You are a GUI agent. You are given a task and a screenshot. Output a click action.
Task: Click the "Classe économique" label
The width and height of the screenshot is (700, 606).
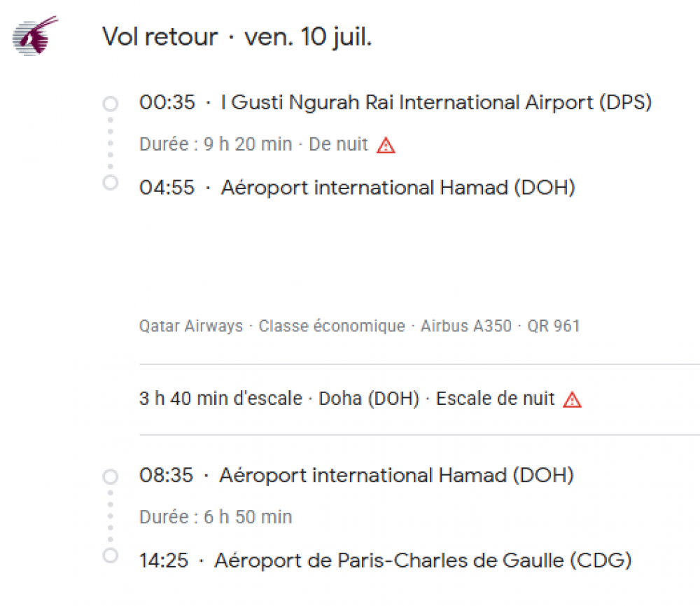[332, 326]
